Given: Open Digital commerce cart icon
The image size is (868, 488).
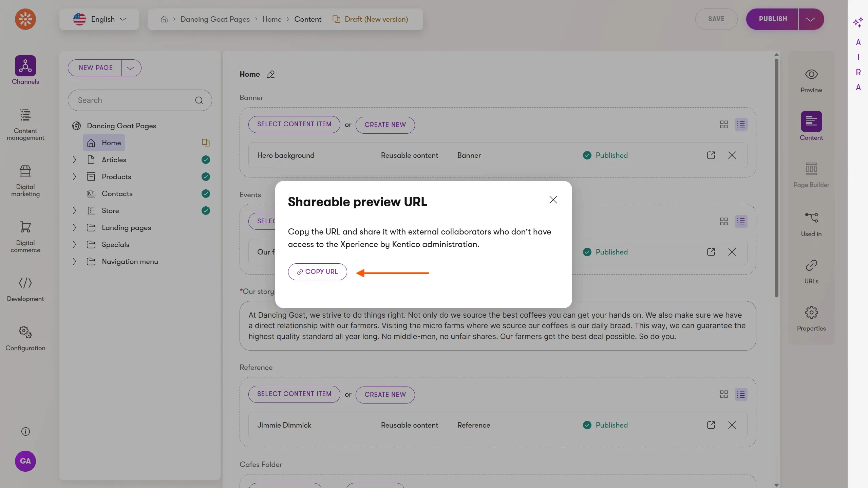Looking at the screenshot, I should tap(25, 227).
